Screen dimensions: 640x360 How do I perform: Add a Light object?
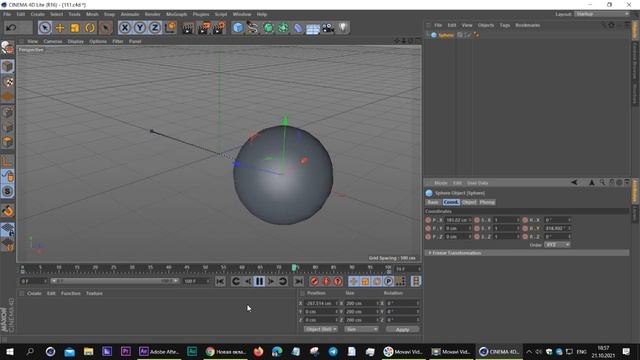[343, 28]
